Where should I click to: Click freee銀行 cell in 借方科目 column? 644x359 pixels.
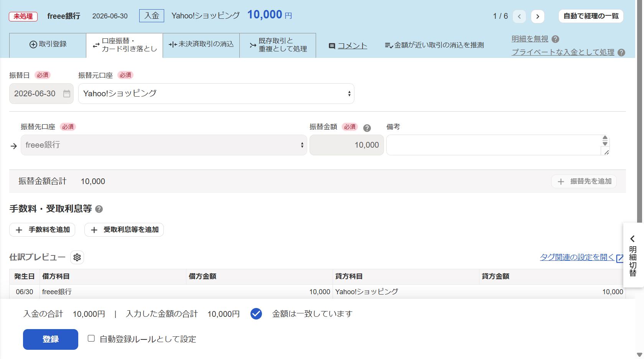113,292
